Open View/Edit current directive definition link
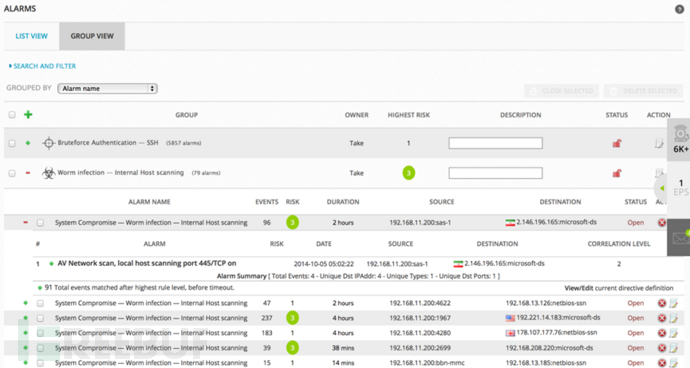690x368 pixels. click(x=619, y=288)
